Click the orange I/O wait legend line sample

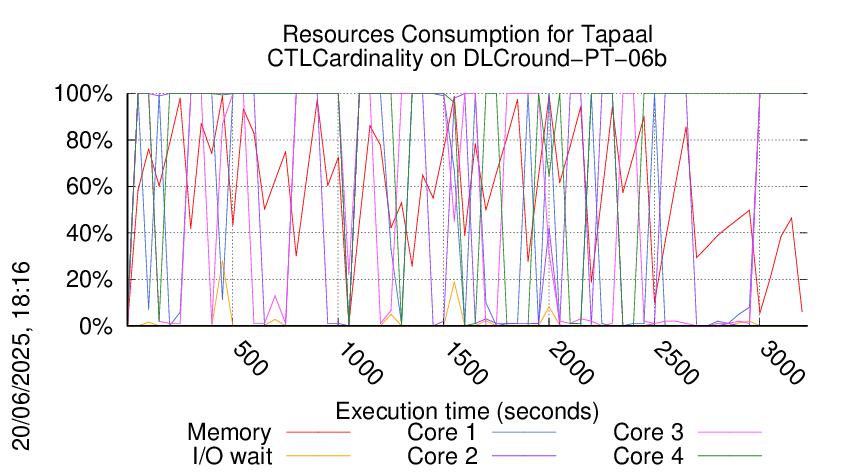pyautogui.click(x=318, y=457)
